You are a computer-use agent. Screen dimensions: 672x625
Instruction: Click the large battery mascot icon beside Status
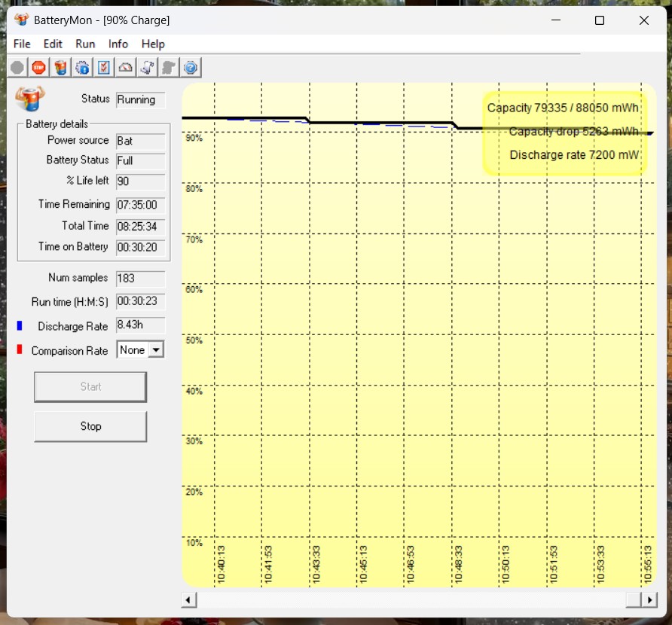(30, 99)
